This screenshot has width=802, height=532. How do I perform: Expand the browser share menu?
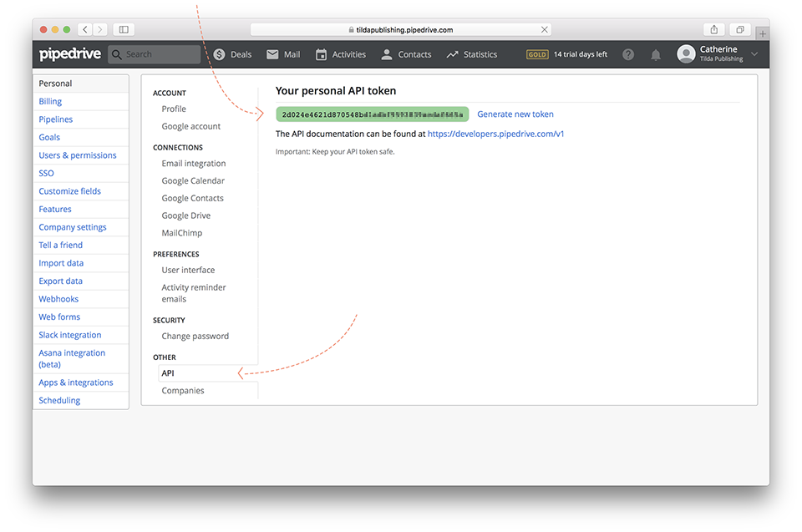tap(714, 28)
